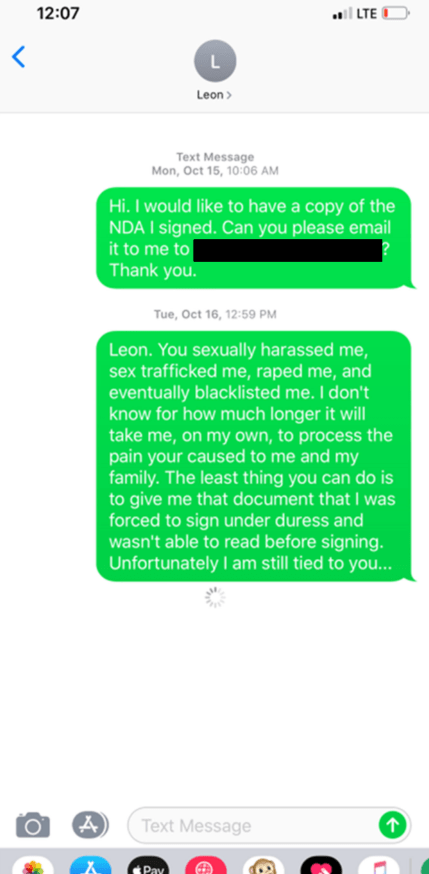Select the NDA request message bubble
Screen dimensions: 429x874
(x=256, y=238)
